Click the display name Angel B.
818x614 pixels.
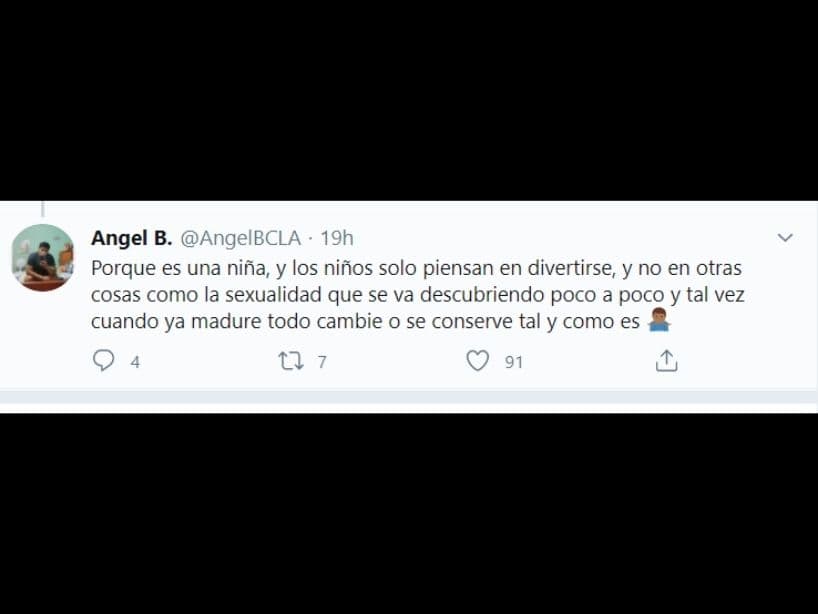pos(131,238)
